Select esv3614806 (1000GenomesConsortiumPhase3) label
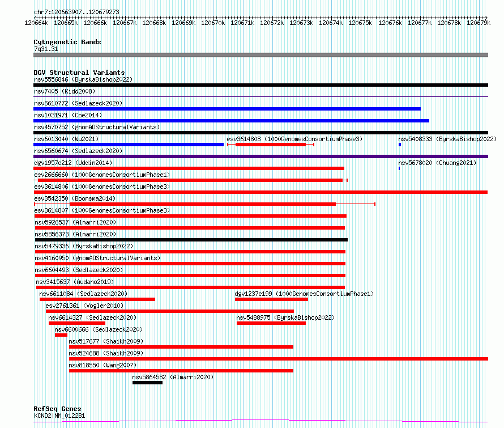504x428 pixels. tap(102, 187)
